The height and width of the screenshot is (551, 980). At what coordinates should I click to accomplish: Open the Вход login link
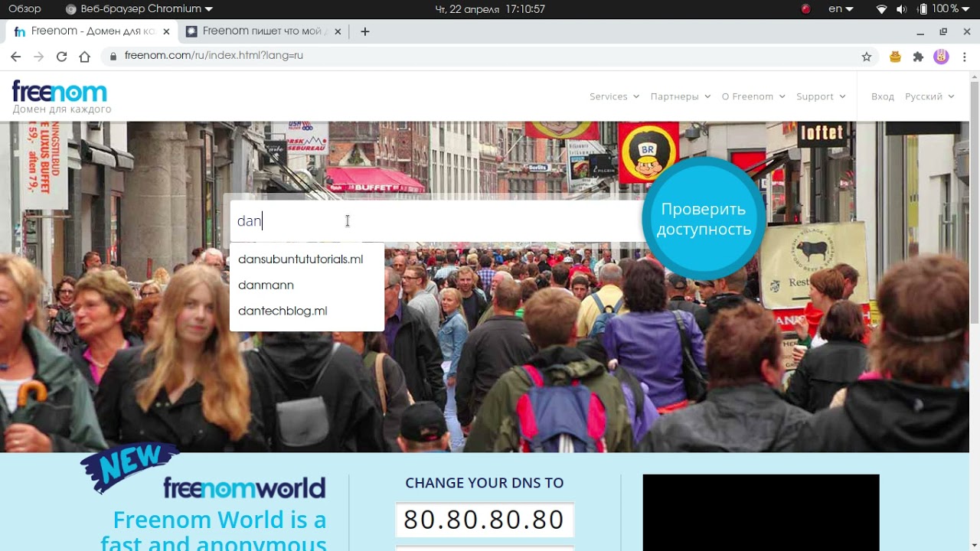coord(882,96)
